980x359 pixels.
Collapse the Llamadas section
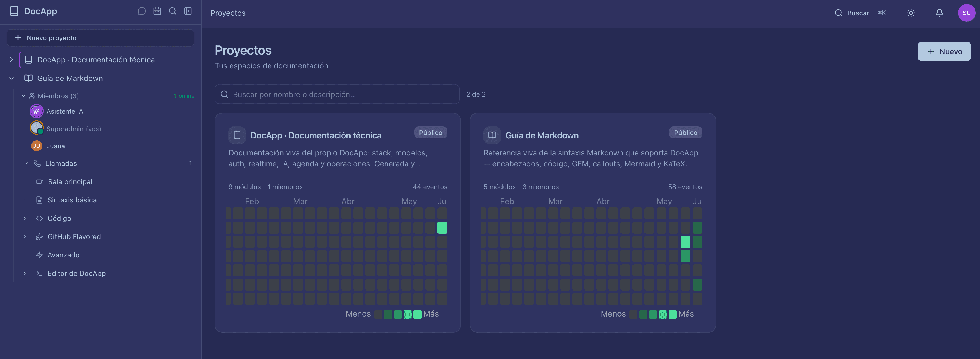coord(25,163)
